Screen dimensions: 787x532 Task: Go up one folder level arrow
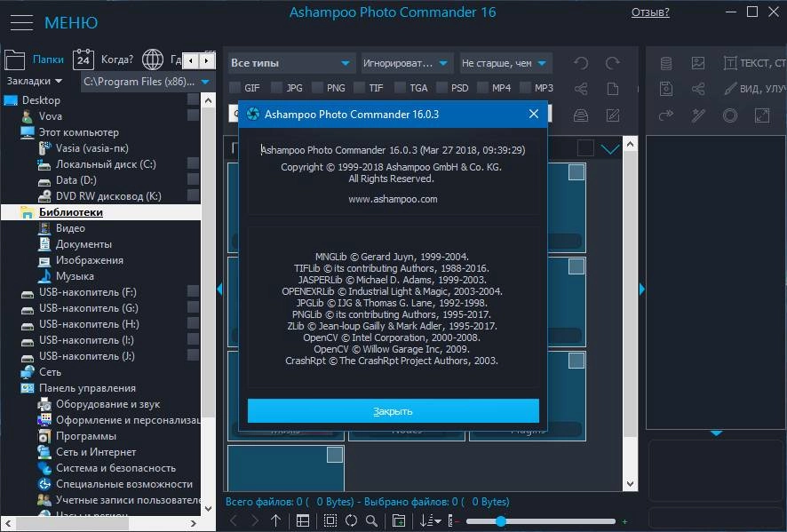(276, 521)
